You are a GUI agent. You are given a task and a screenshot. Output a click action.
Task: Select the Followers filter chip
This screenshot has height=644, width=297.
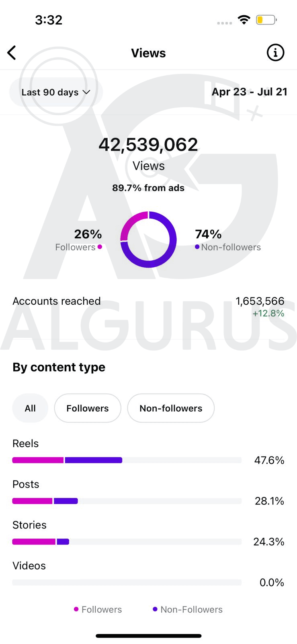click(88, 408)
